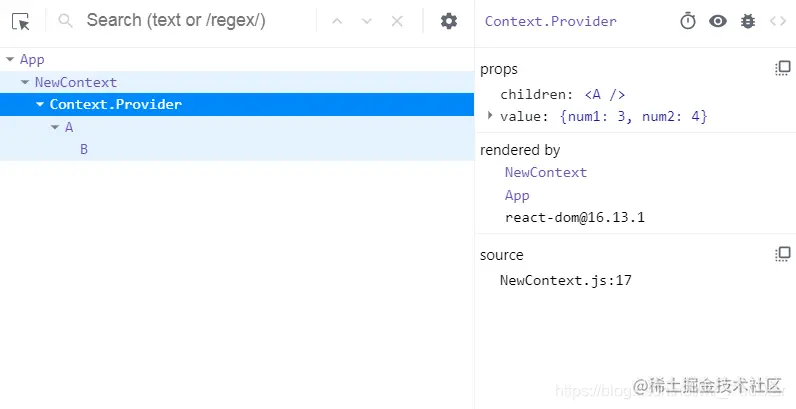Open the DevTools settings gear
Image resolution: width=796 pixels, height=409 pixels.
(x=448, y=21)
